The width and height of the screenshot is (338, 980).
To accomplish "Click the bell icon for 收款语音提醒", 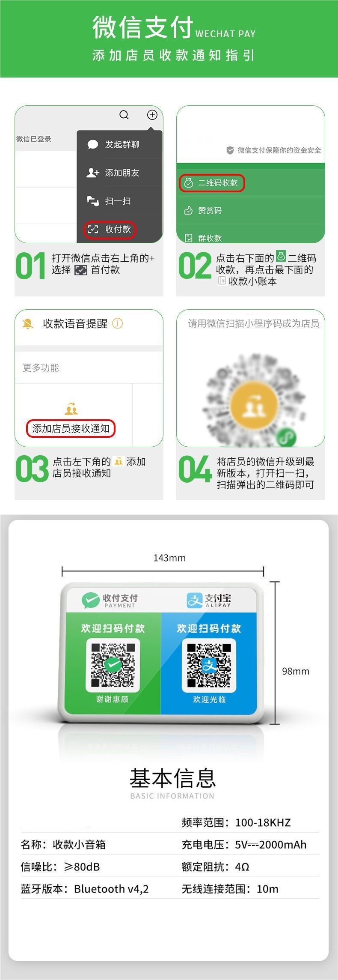I will click(28, 324).
